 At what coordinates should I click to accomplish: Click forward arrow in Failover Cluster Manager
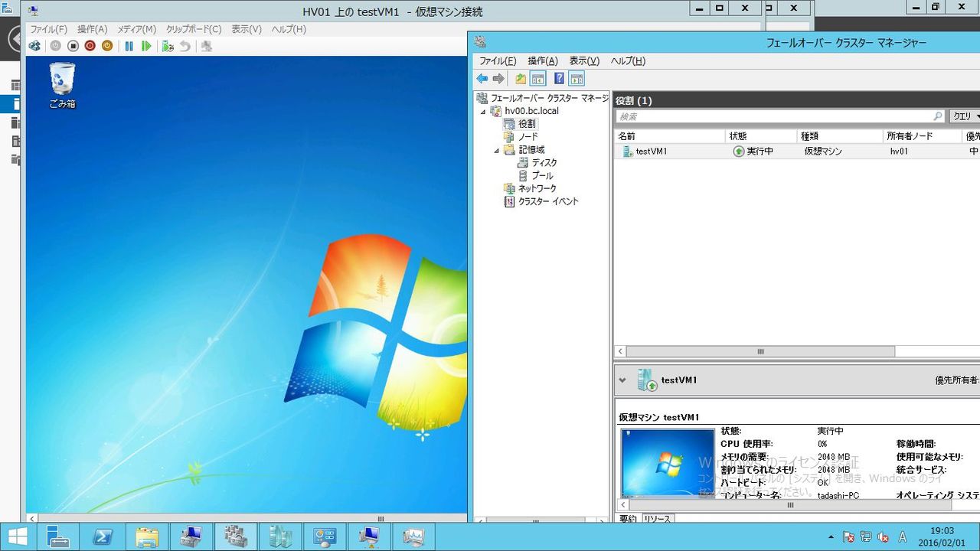[498, 79]
